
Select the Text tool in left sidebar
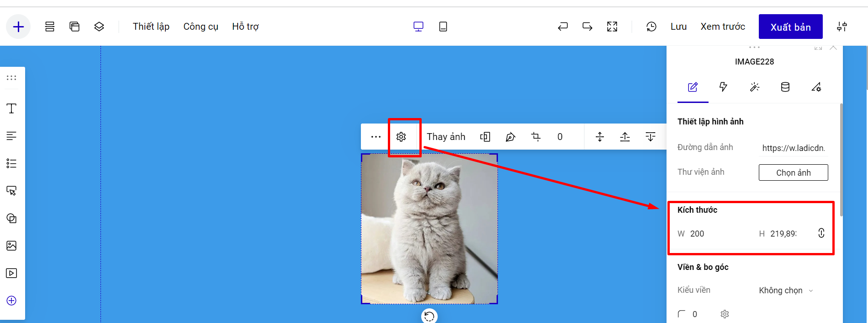coord(11,108)
